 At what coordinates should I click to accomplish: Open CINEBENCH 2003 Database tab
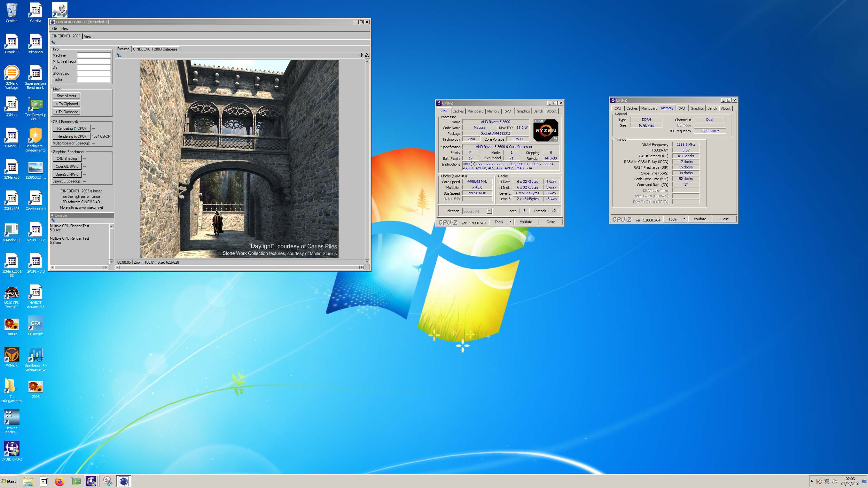[x=155, y=49]
